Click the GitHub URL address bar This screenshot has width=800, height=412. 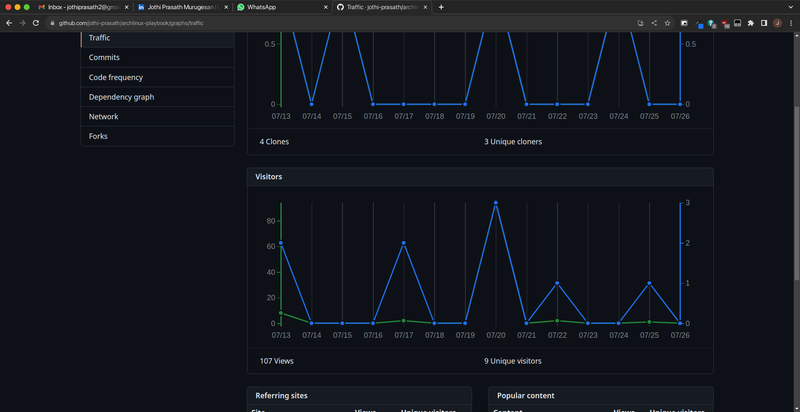pos(300,22)
